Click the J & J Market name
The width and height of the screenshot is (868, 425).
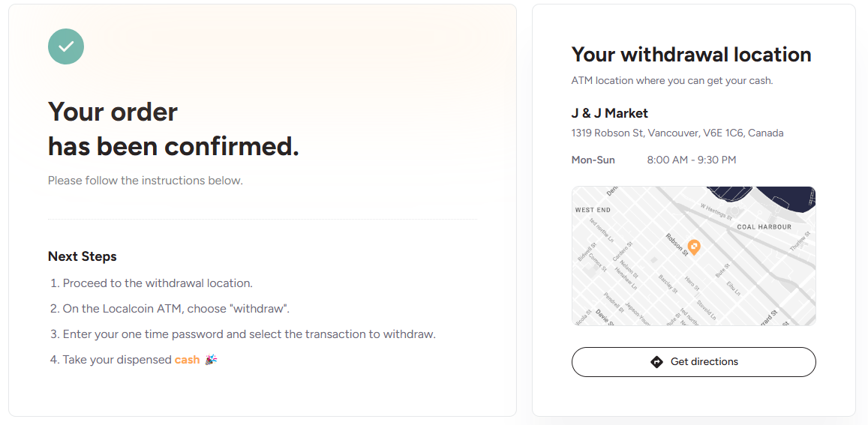point(609,113)
